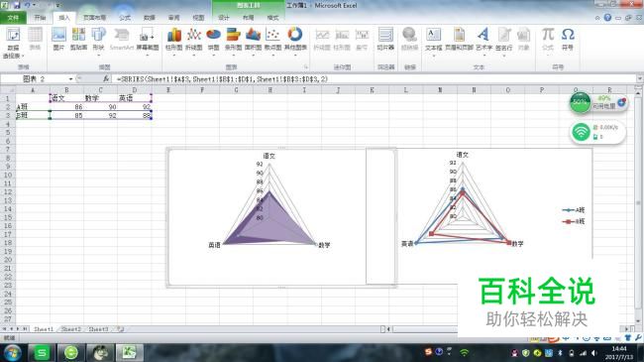Insert a Symbol with omega icon
Screen dimensions: 644x362
(568, 39)
